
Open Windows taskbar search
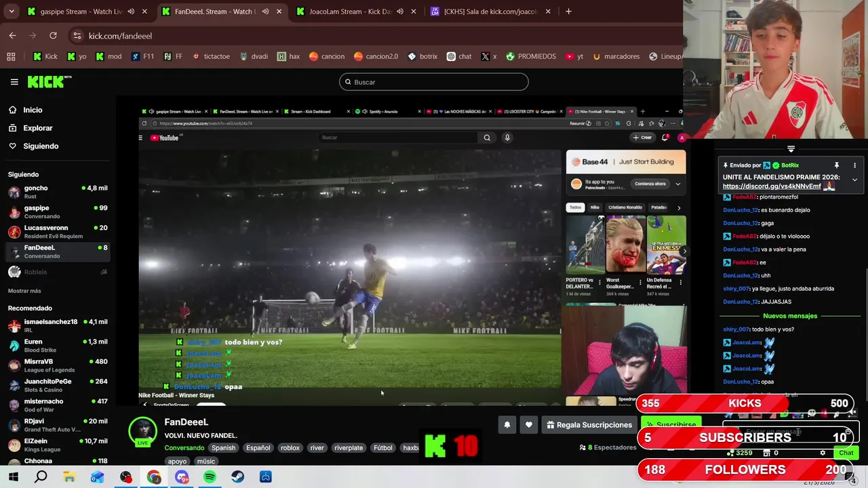41,477
